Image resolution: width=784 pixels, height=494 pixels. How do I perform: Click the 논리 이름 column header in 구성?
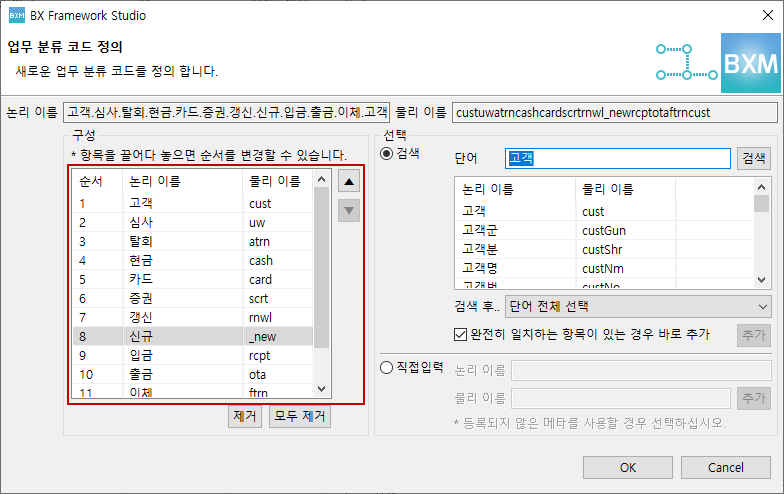182,181
